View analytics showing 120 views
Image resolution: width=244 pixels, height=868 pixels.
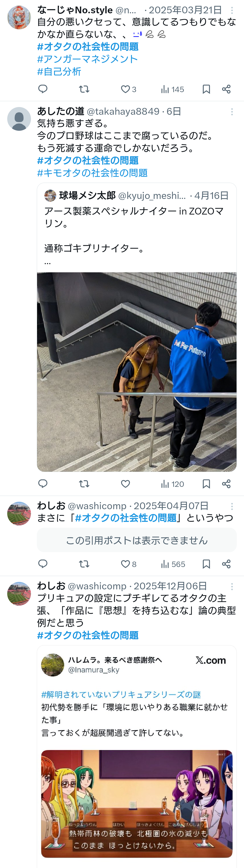click(x=172, y=484)
